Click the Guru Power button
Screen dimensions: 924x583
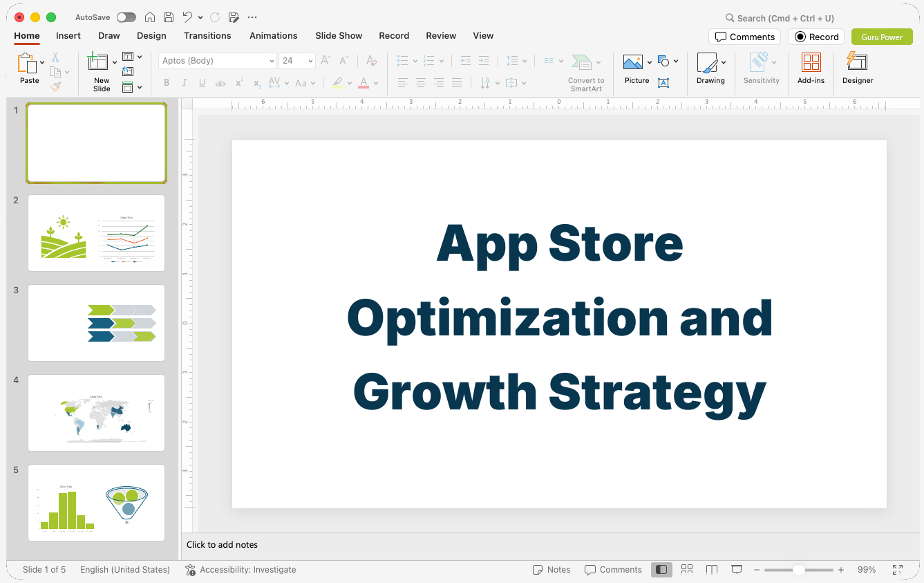(x=882, y=37)
